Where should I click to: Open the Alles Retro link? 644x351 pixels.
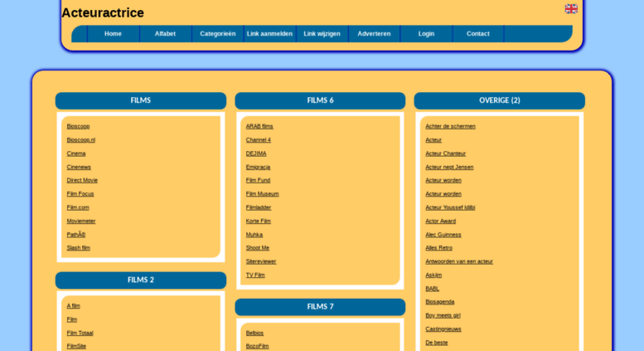(x=438, y=247)
